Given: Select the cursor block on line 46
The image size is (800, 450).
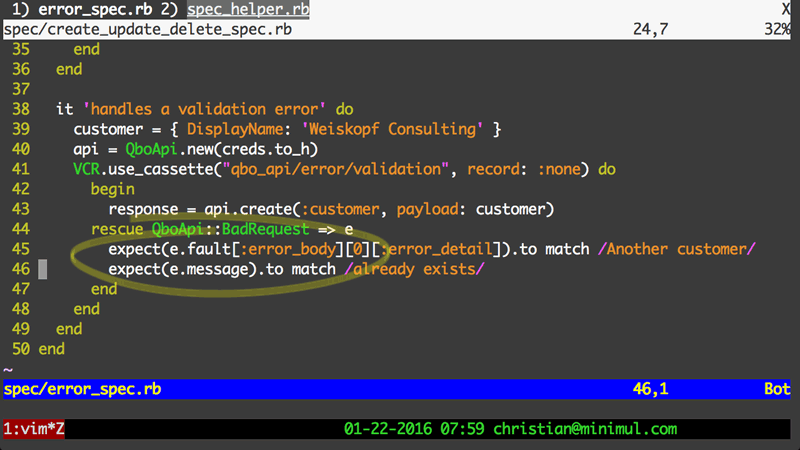Looking at the screenshot, I should [x=43, y=269].
